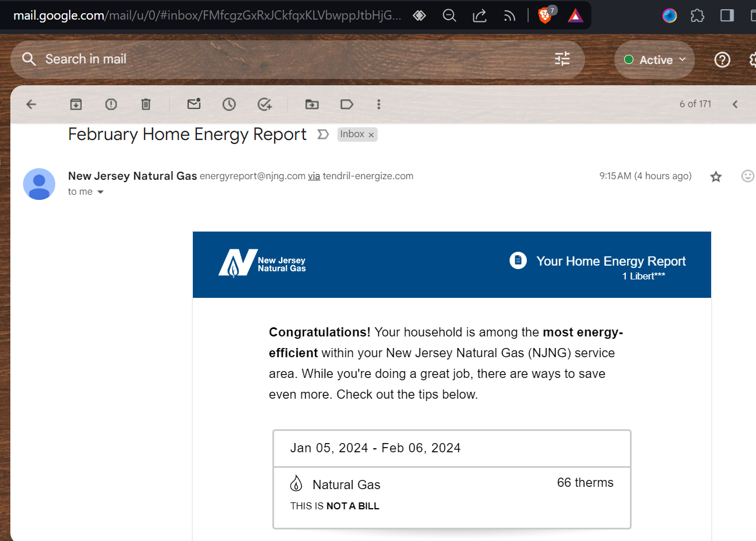Mark the email as unread
The image size is (756, 541).
point(194,104)
